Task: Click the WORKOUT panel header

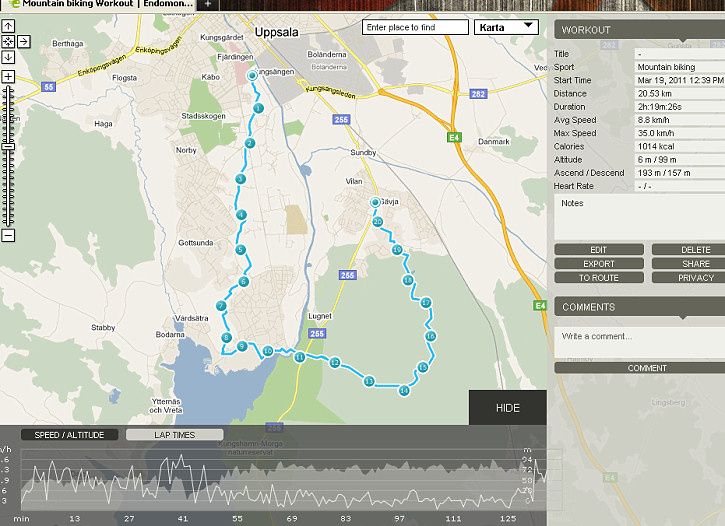Action: pos(639,30)
